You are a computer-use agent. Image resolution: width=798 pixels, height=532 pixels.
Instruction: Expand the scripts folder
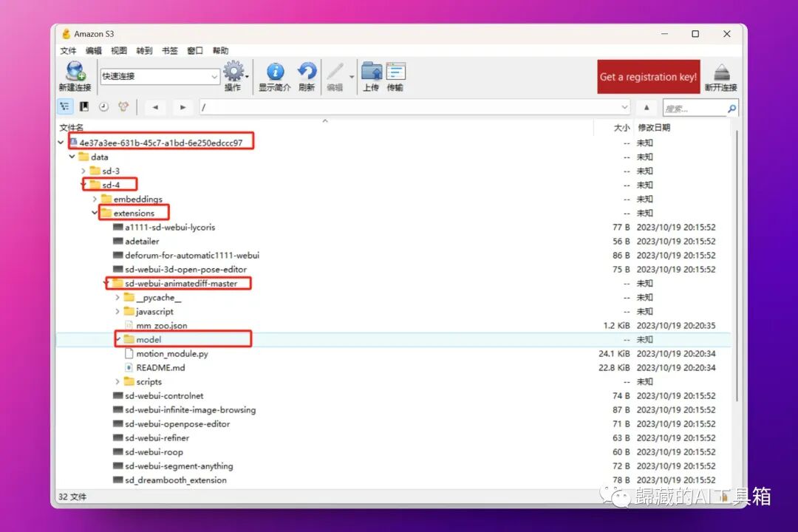pos(117,382)
